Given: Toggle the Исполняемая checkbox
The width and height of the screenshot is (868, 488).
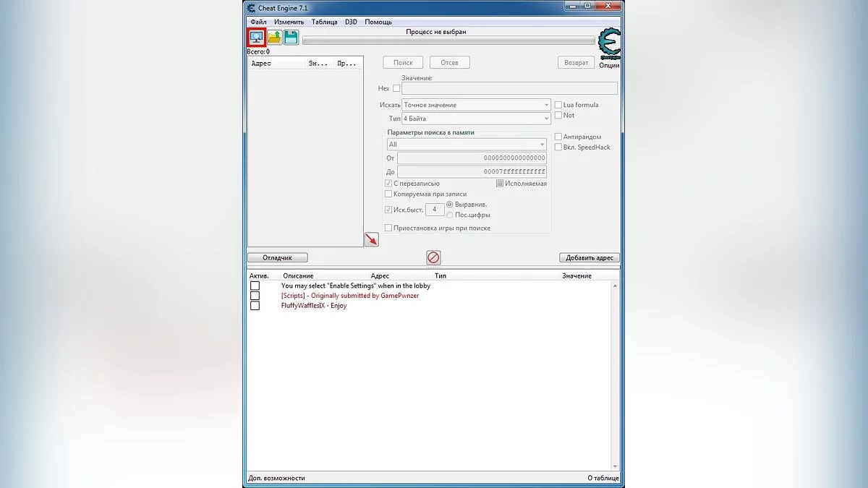Looking at the screenshot, I should (500, 184).
